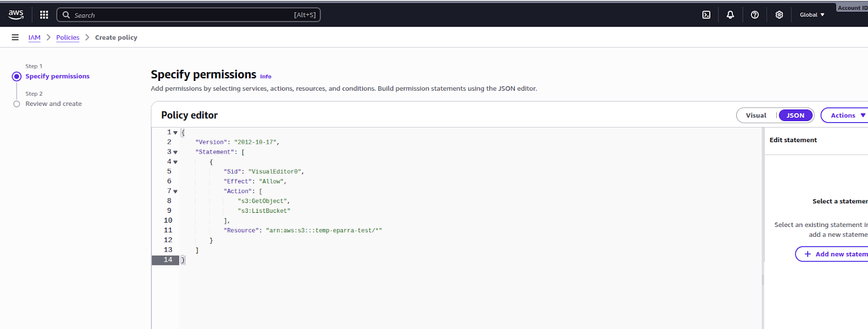Select the Specify permissions step indicator
868x329 pixels.
coord(17,77)
